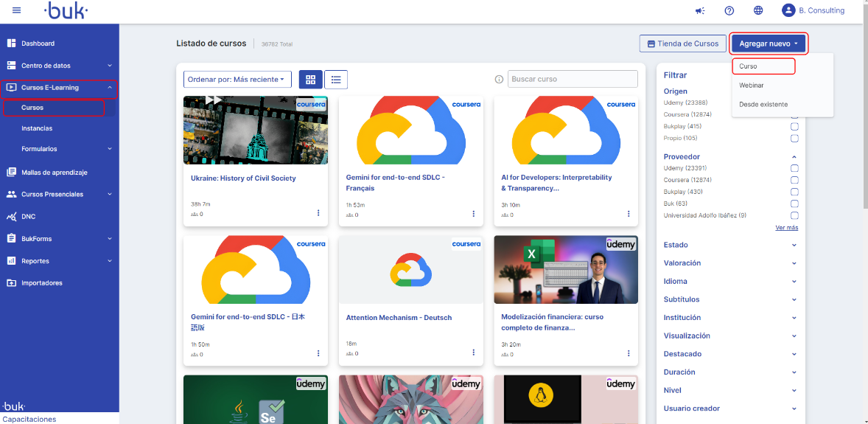Expand the Estado filter section
868x424 pixels.
794,245
